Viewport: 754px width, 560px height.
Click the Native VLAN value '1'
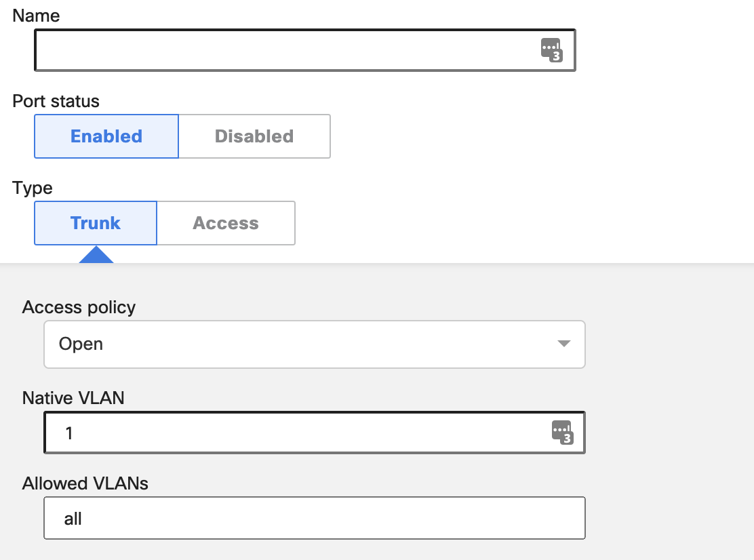point(68,432)
